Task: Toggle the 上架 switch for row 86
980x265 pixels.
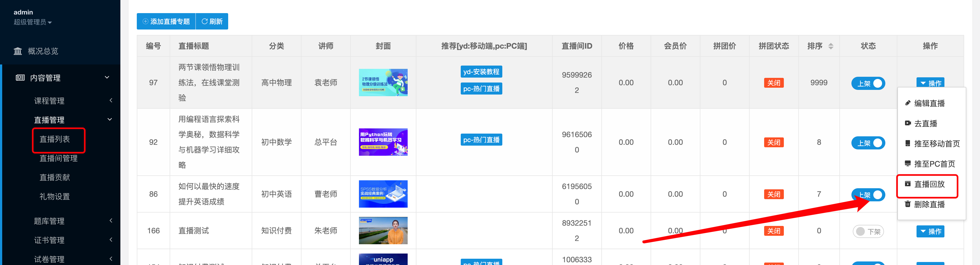Action: click(x=868, y=195)
